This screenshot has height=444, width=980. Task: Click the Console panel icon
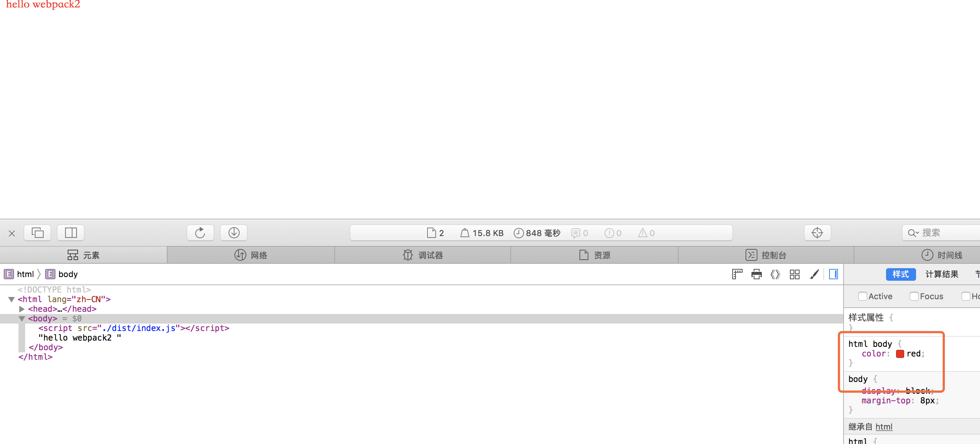point(768,254)
